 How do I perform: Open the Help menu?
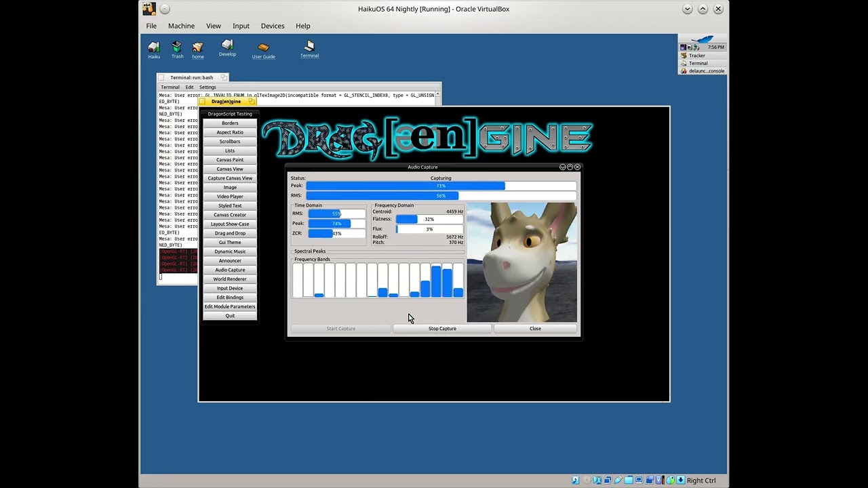point(303,26)
